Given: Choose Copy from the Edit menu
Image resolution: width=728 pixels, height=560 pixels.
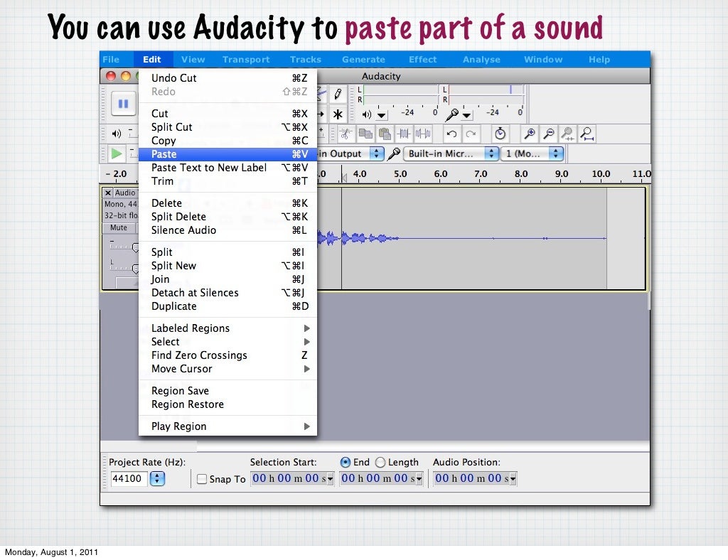Looking at the screenshot, I should pos(227,141).
